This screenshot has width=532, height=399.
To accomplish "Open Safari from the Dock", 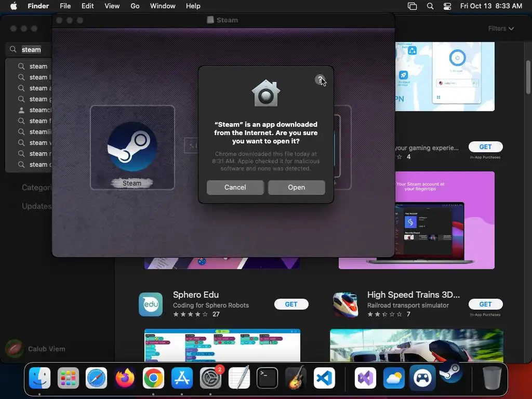I will click(96, 378).
